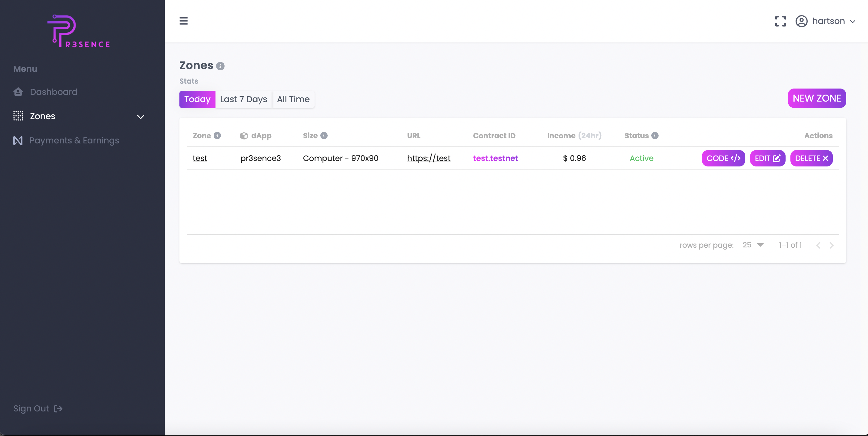Toggle fullscreen mode icon
Viewport: 868px width, 436px height.
click(780, 21)
